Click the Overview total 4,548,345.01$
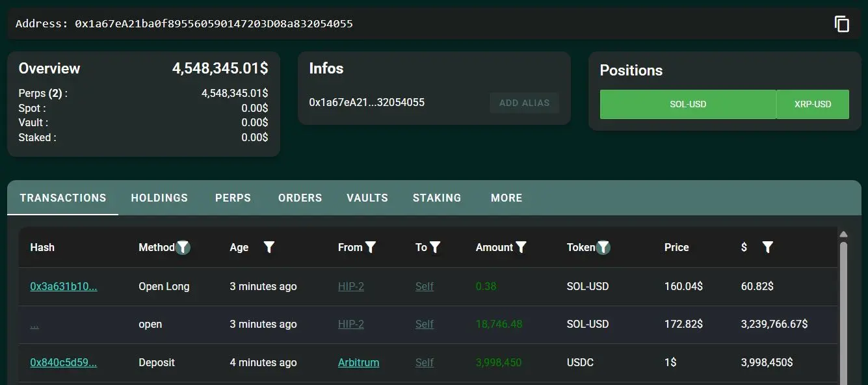868x385 pixels. [220, 68]
